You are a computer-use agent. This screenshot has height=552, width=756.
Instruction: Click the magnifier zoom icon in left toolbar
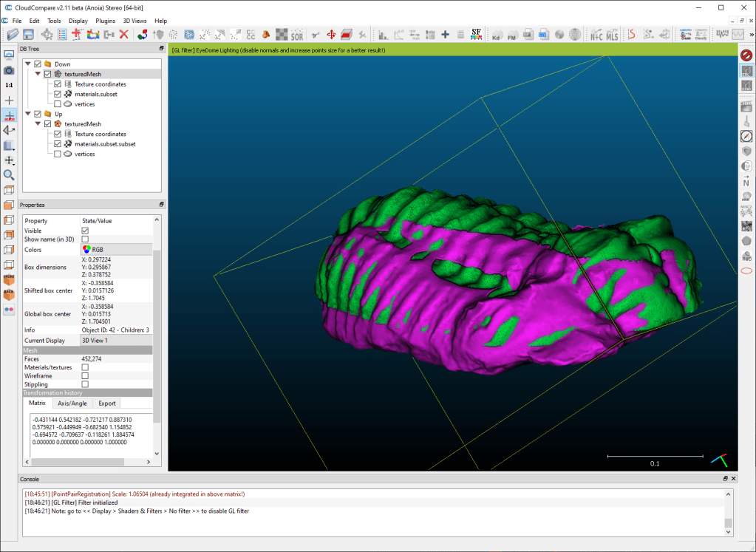pos(9,175)
